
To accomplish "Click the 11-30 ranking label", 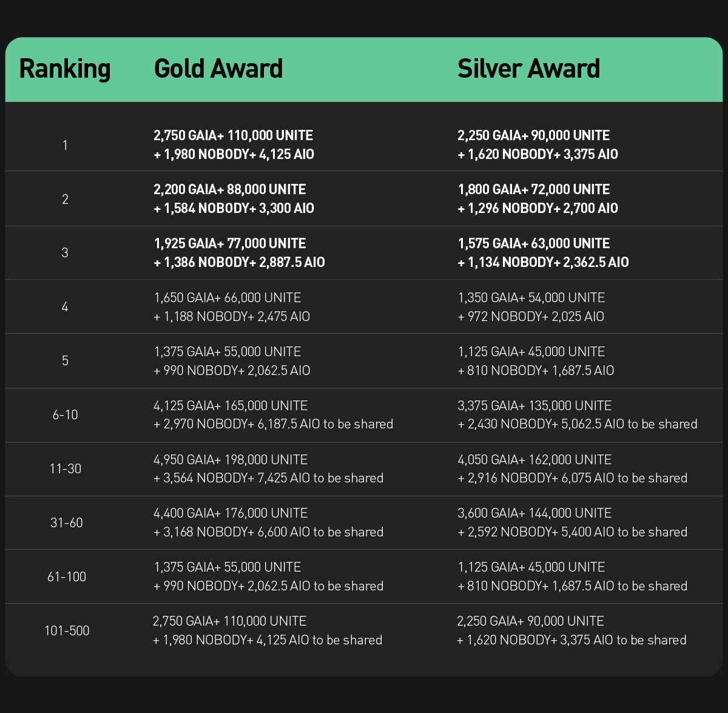I will coord(66,469).
